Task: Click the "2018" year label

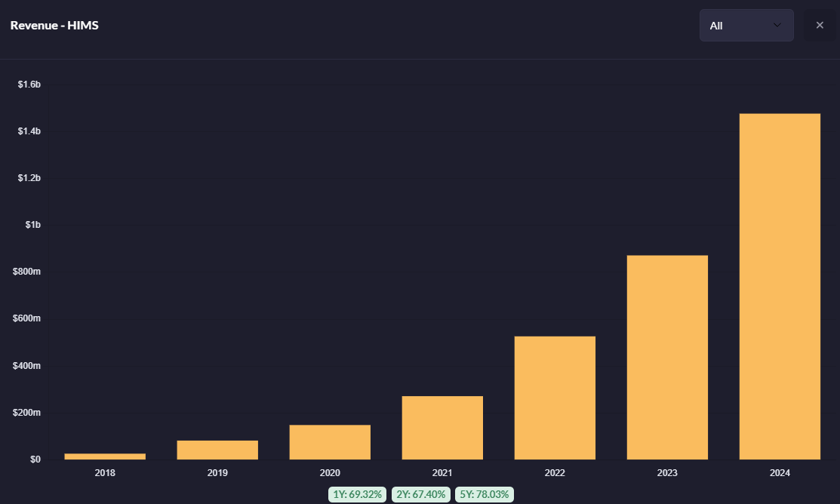Action: click(x=105, y=473)
